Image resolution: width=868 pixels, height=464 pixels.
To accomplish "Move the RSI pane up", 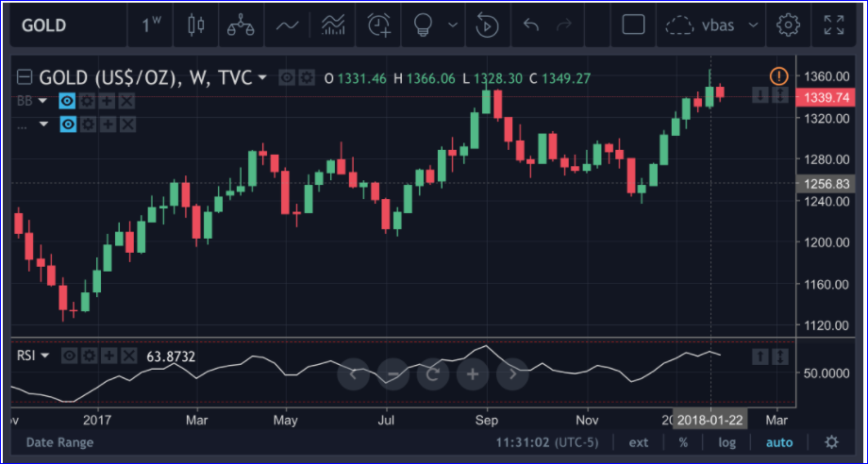I will (760, 356).
